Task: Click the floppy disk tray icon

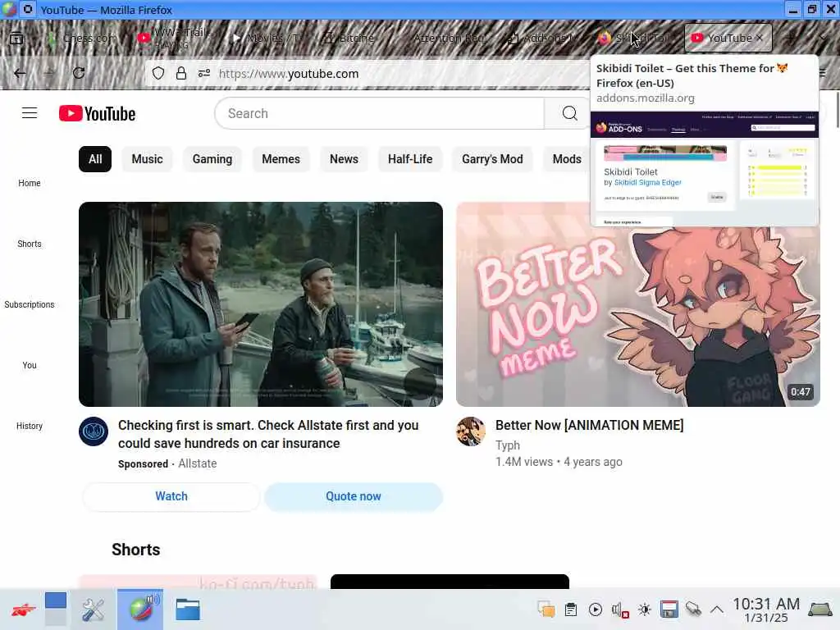Action: pyautogui.click(x=669, y=609)
